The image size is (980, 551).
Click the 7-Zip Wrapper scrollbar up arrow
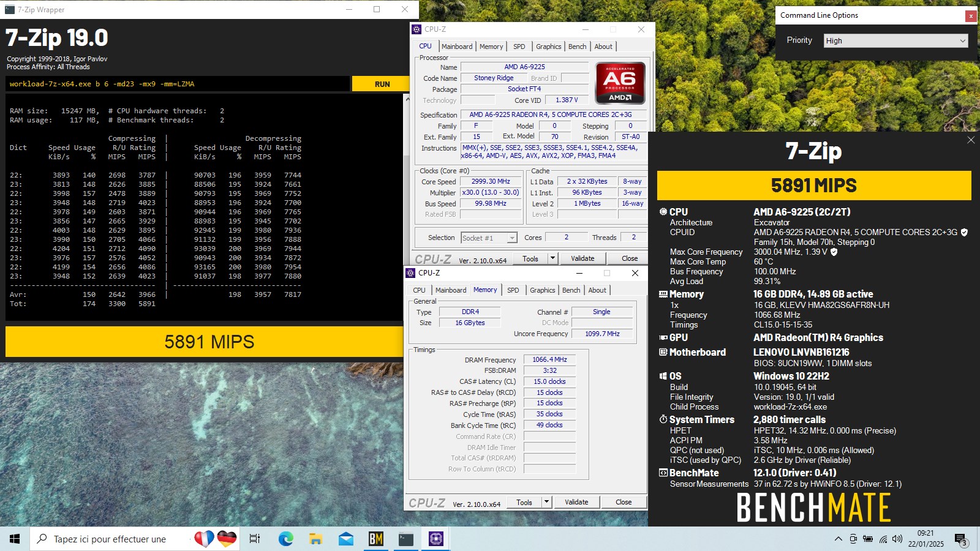pyautogui.click(x=407, y=99)
